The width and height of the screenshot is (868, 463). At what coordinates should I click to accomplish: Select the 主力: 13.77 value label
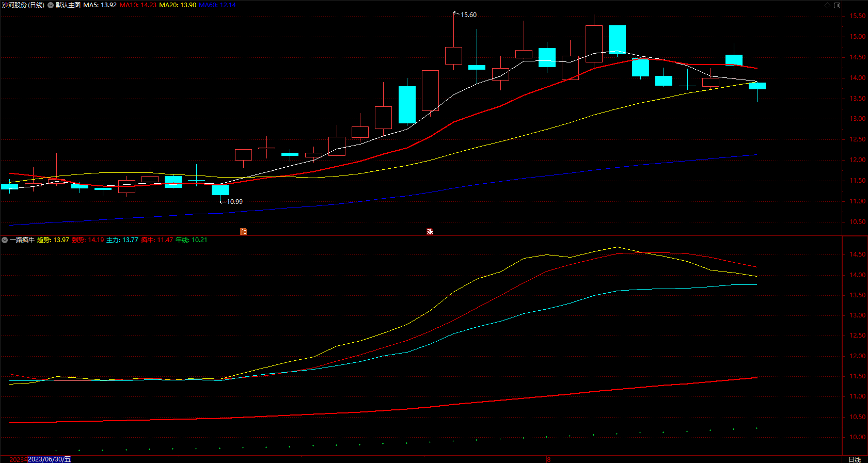coord(122,240)
